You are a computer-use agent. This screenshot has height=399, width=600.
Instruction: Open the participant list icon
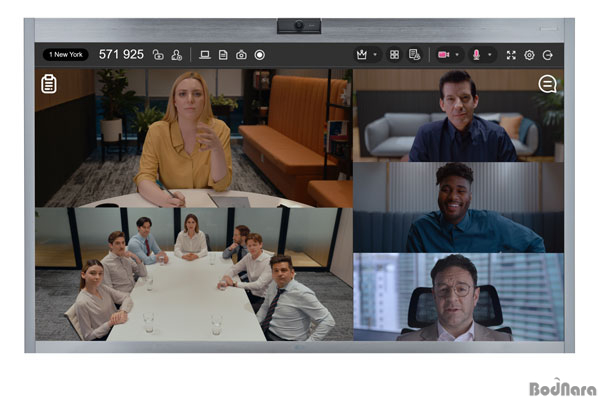pyautogui.click(x=414, y=55)
